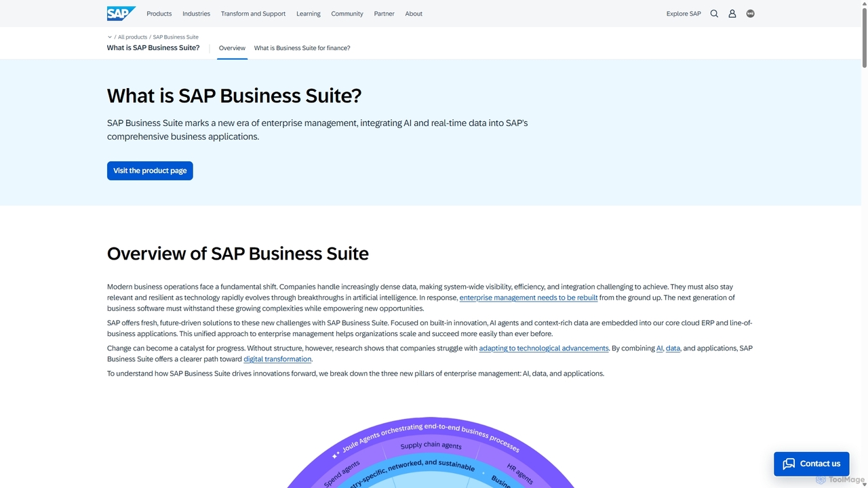Open the About menu
868x488 pixels.
[x=414, y=14]
